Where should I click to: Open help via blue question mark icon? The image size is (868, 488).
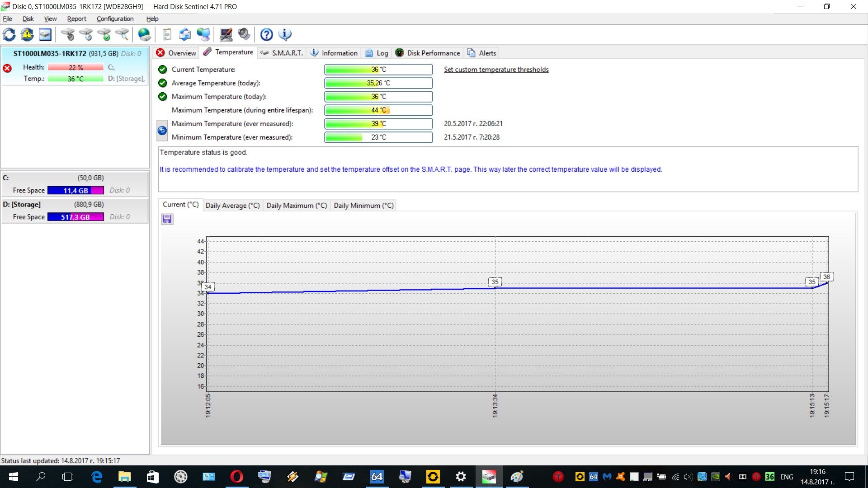point(267,34)
